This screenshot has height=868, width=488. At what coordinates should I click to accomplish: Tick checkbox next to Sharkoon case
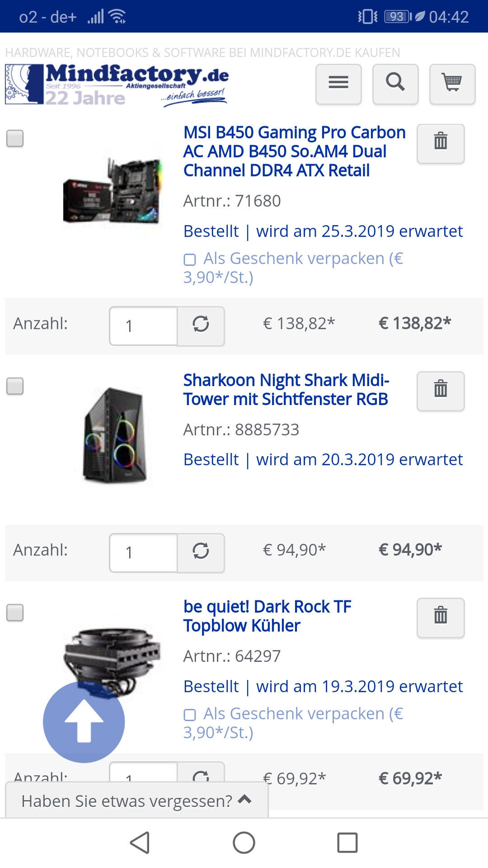[x=15, y=386]
